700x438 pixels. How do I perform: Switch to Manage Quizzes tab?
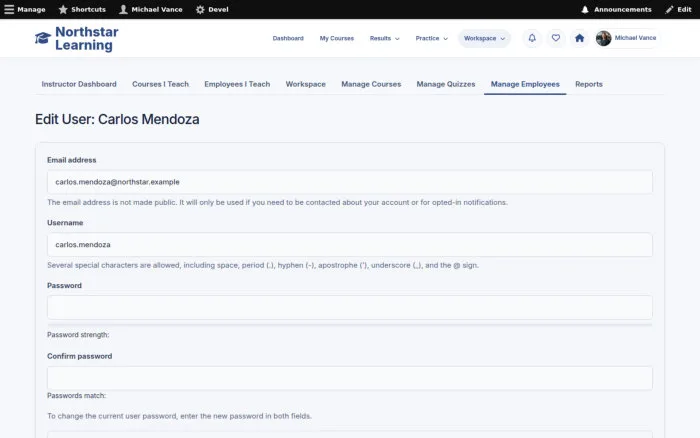click(x=446, y=84)
